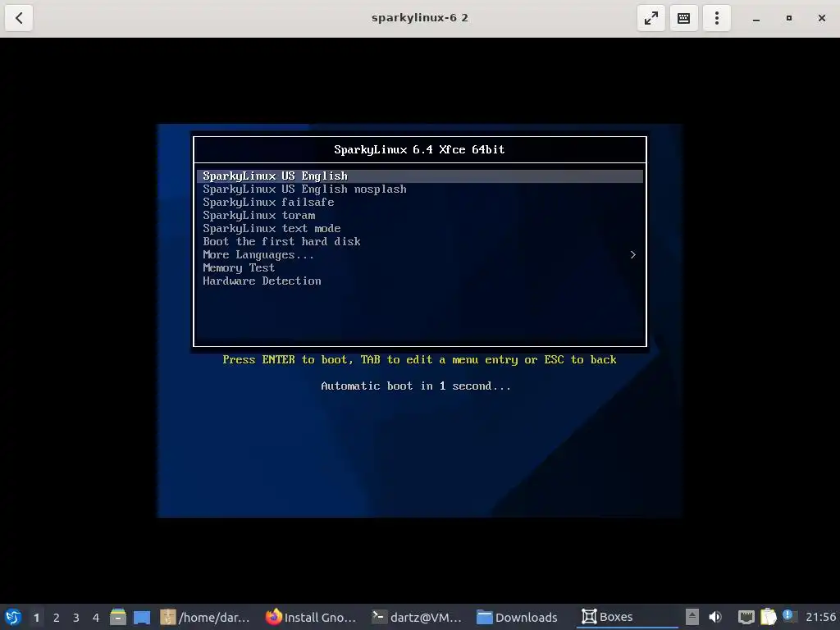Maximize the Boxes window
Image resolution: width=840 pixels, height=630 pixels.
(788, 18)
